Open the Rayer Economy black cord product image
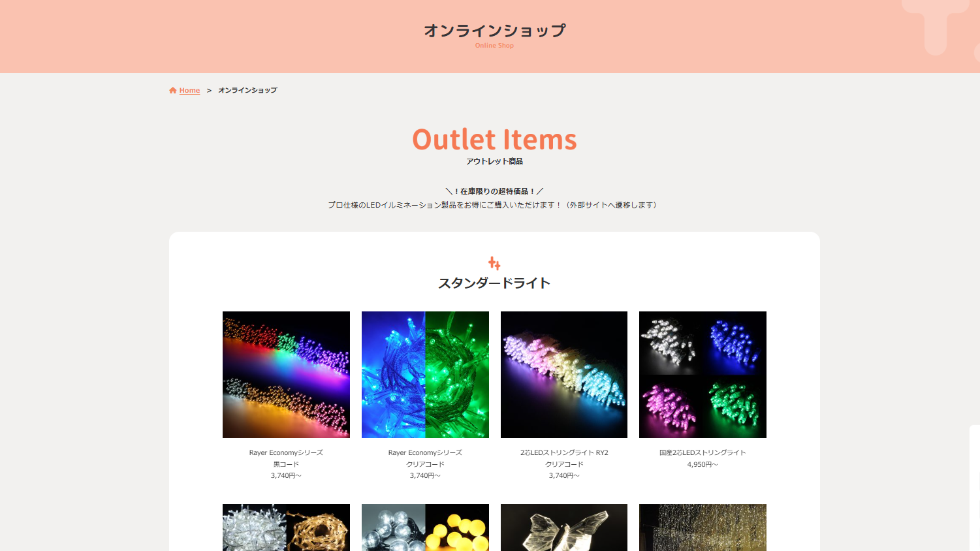This screenshot has height=551, width=980. pos(286,375)
